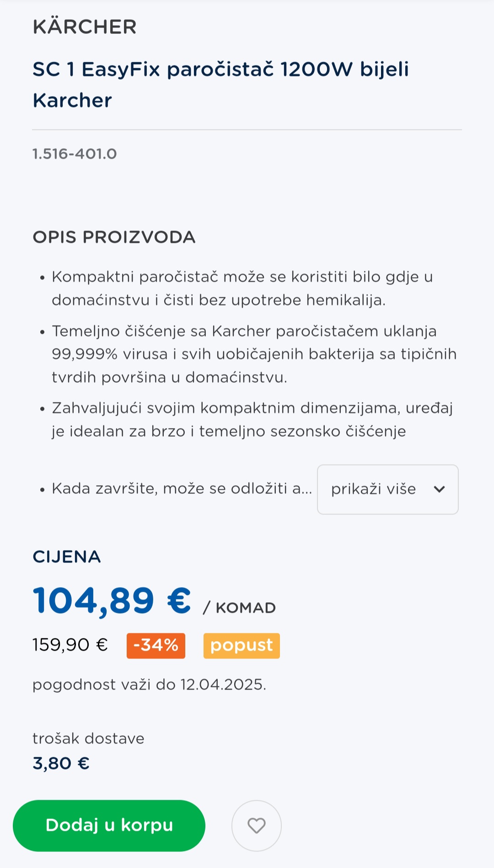Click the bullet about Kompaktni paročistač
Screen dimensions: 494x868
[242, 288]
